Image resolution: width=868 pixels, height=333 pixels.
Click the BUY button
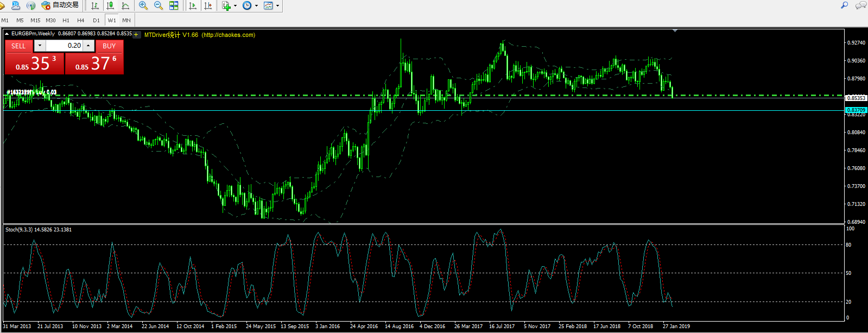coord(109,46)
